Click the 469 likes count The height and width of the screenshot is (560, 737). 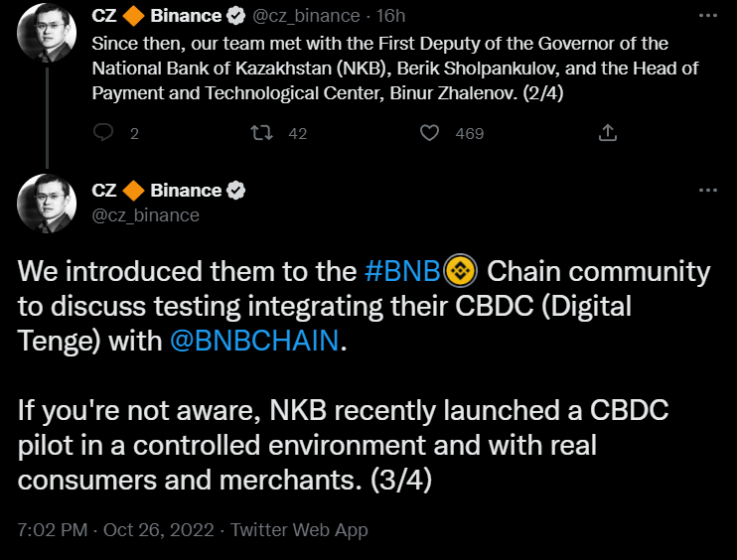(469, 133)
